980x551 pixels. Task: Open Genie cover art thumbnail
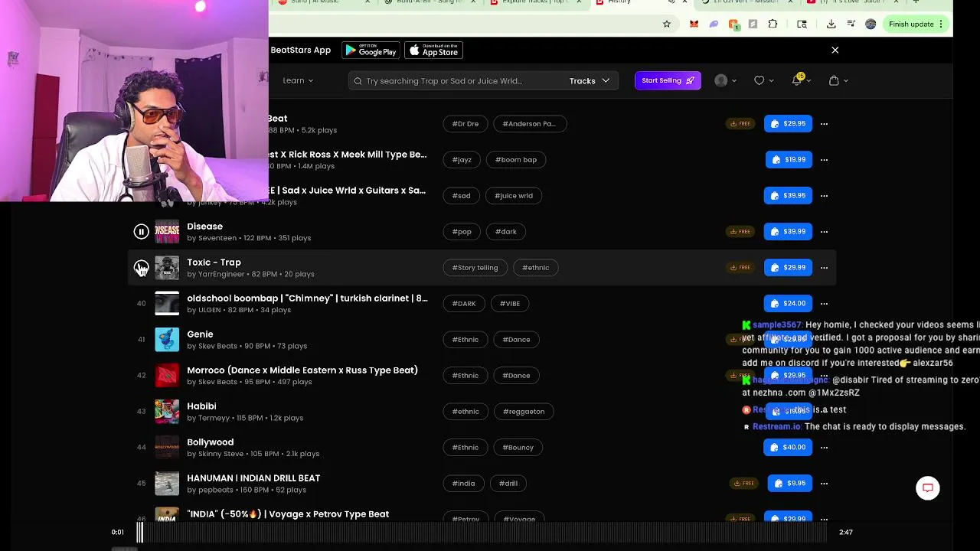click(x=167, y=339)
